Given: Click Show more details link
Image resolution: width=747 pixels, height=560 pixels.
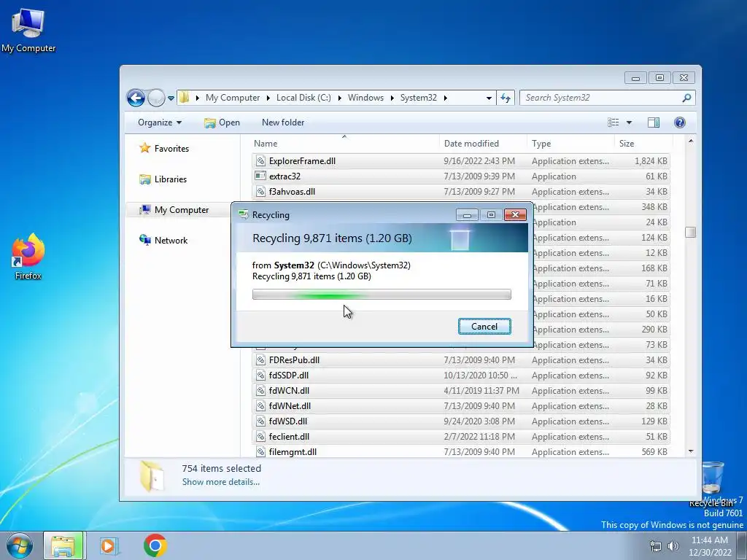Looking at the screenshot, I should pyautogui.click(x=220, y=482).
